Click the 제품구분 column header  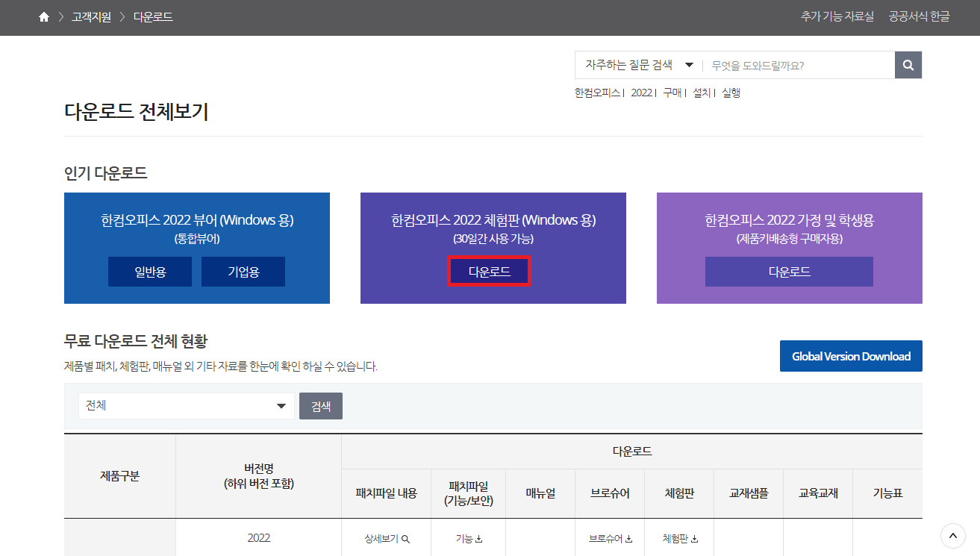point(119,476)
